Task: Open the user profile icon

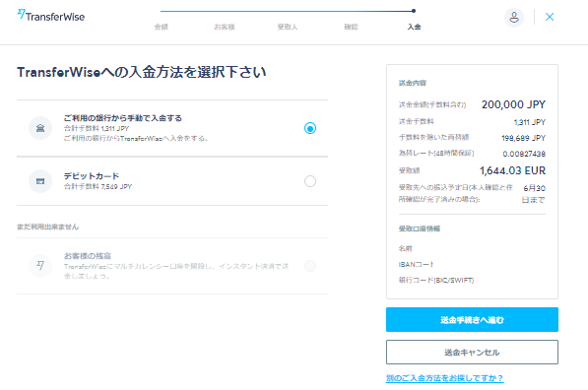Action: pos(514,18)
